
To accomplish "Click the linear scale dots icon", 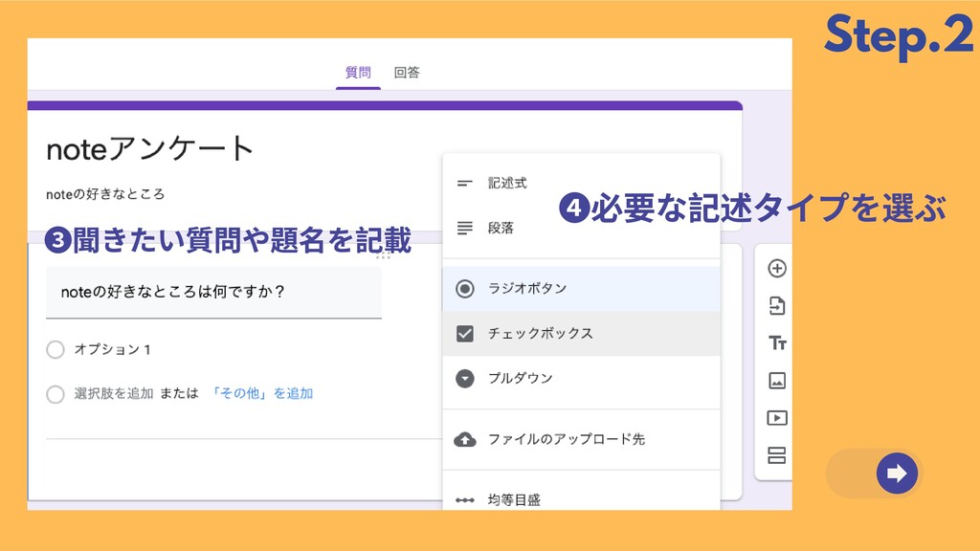I will click(x=464, y=500).
